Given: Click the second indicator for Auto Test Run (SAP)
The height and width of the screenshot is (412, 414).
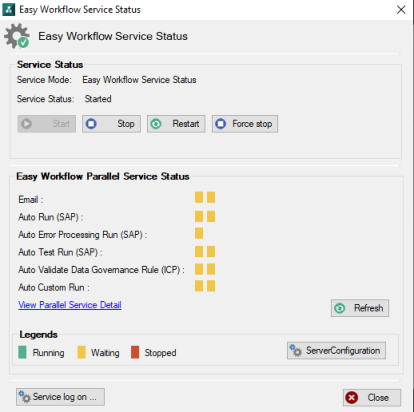Looking at the screenshot, I should pyautogui.click(x=211, y=251).
